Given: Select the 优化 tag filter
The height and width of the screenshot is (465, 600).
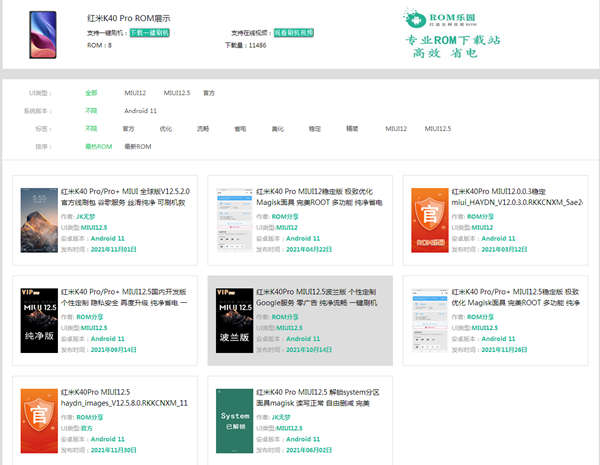Looking at the screenshot, I should (165, 128).
